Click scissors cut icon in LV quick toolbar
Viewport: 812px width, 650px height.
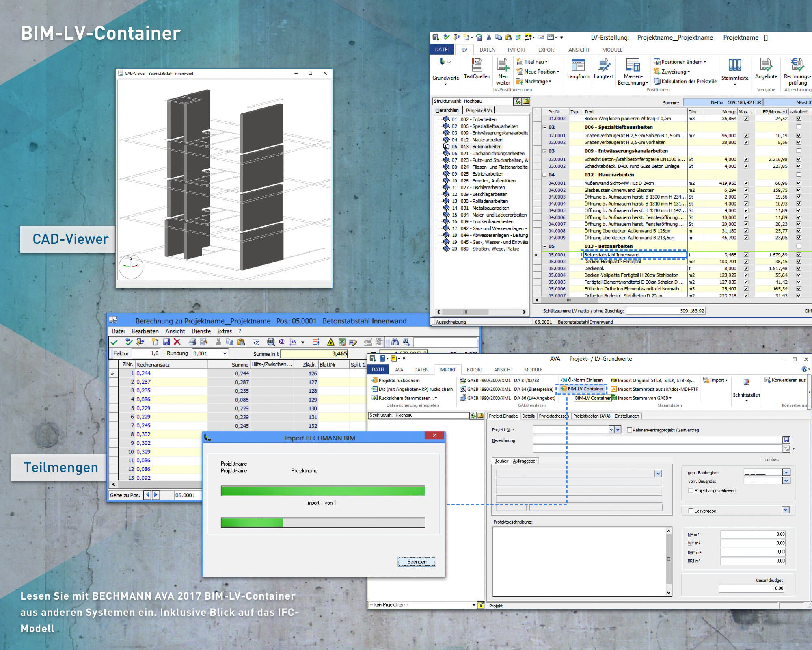click(489, 37)
